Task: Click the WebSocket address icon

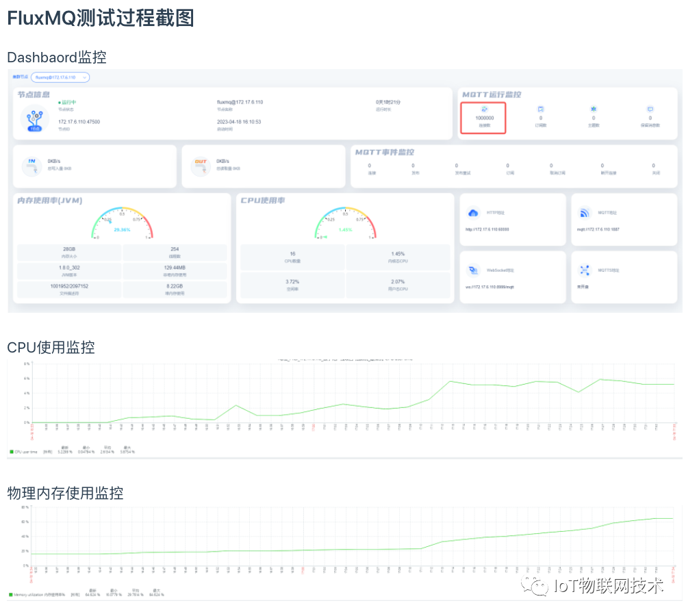Action: [473, 270]
